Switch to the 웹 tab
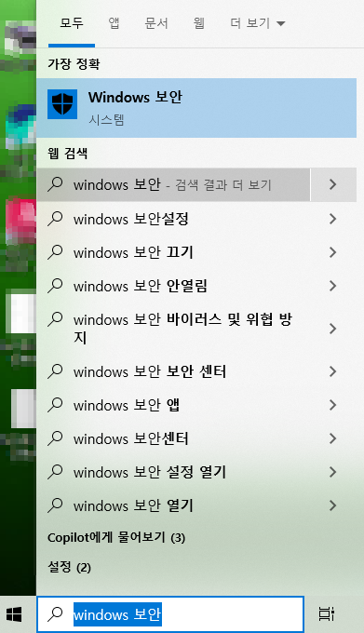Screen dimensions: 364x633 coord(198,23)
